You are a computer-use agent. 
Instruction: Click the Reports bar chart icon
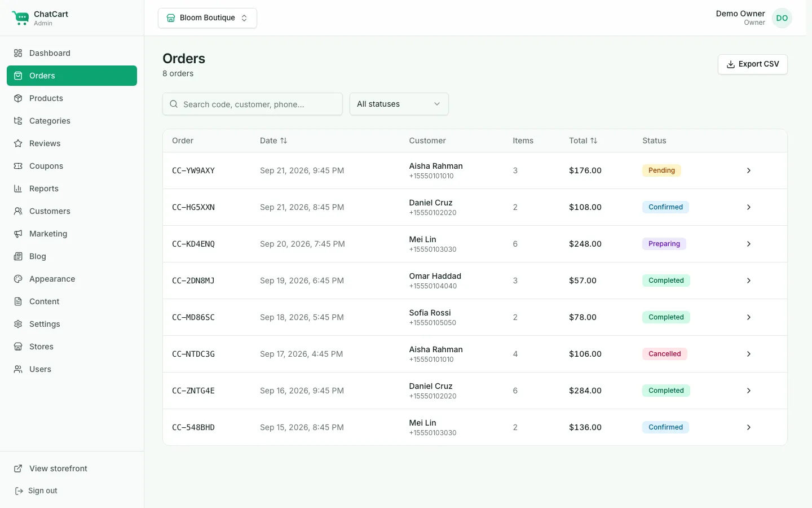[18, 189]
